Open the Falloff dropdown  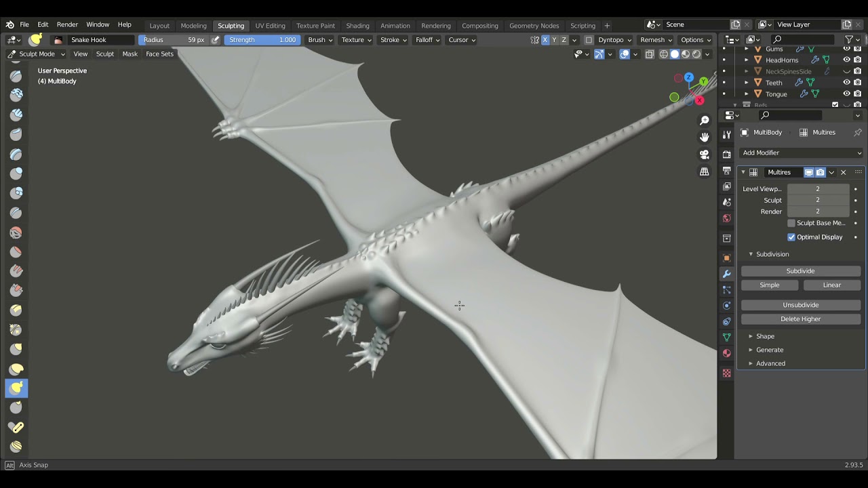click(428, 40)
